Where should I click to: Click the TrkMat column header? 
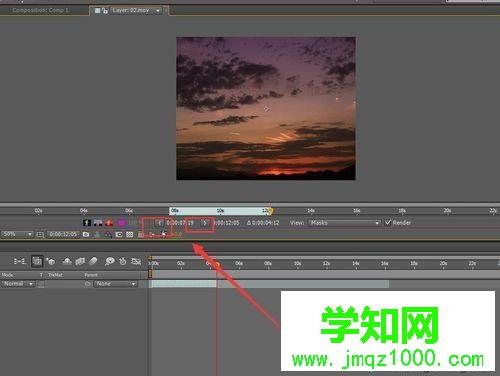55,275
